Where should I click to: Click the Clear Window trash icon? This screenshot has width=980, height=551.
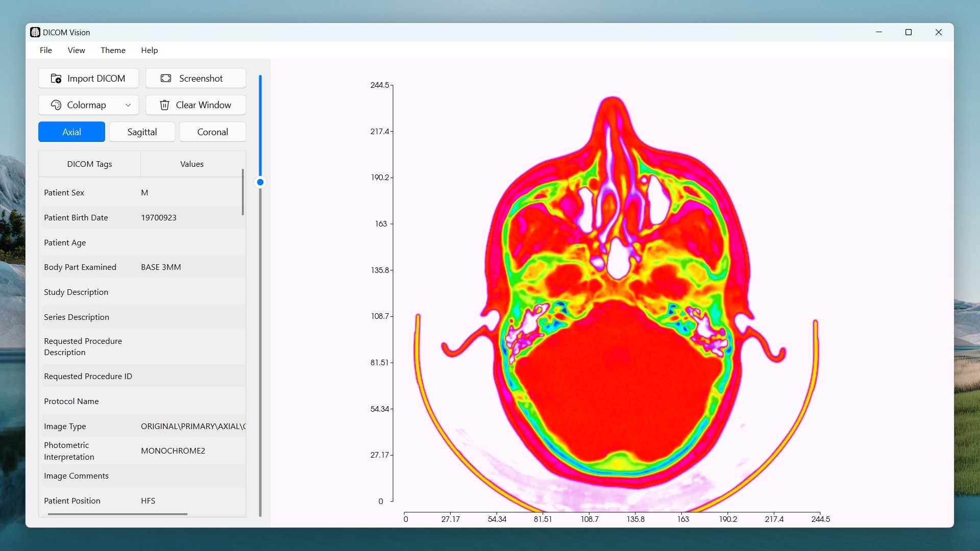click(x=164, y=105)
